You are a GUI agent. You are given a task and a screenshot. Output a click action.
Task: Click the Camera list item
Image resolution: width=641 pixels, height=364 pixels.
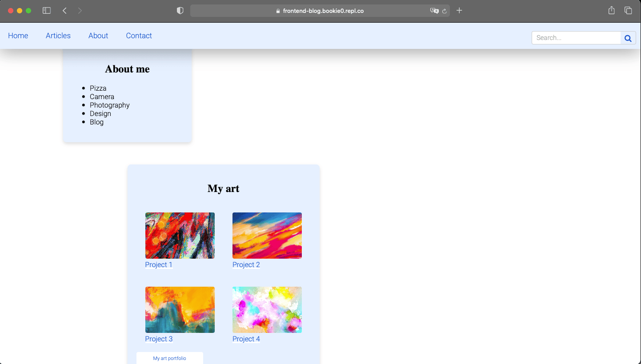(x=102, y=97)
